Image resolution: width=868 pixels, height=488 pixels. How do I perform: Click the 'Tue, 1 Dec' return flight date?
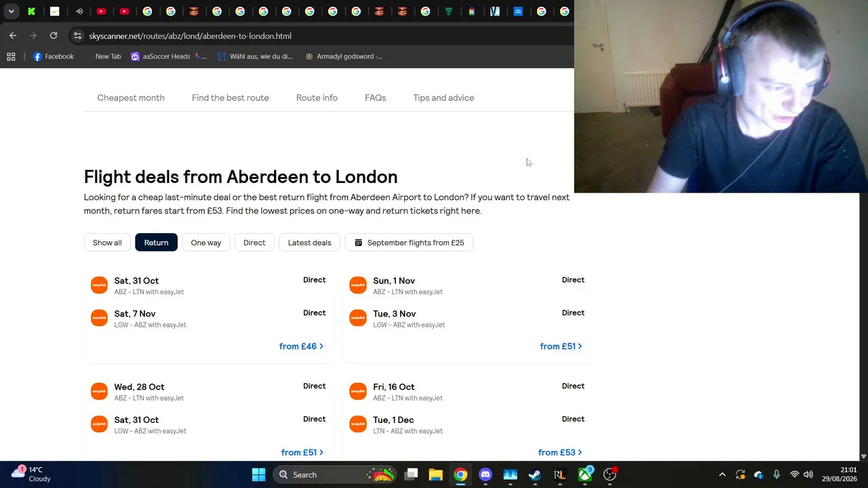pyautogui.click(x=393, y=420)
